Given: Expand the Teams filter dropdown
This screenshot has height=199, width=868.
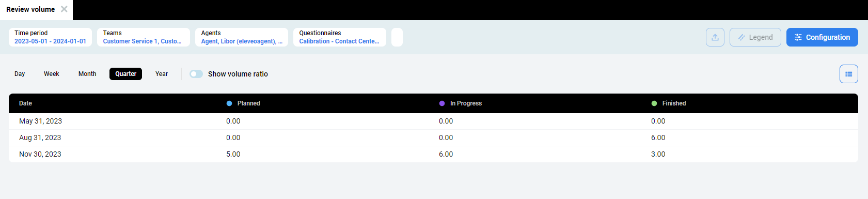Looking at the screenshot, I should pos(144,37).
